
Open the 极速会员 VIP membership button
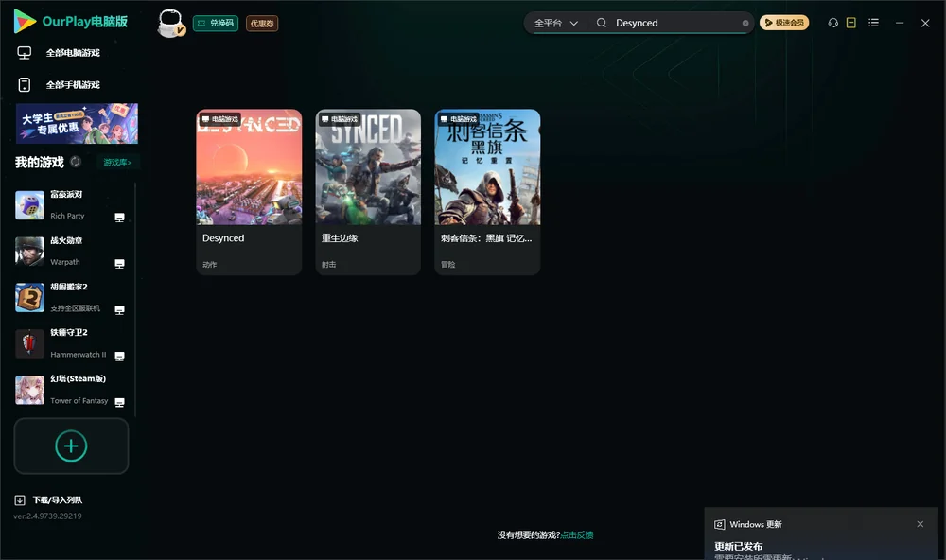coord(783,23)
